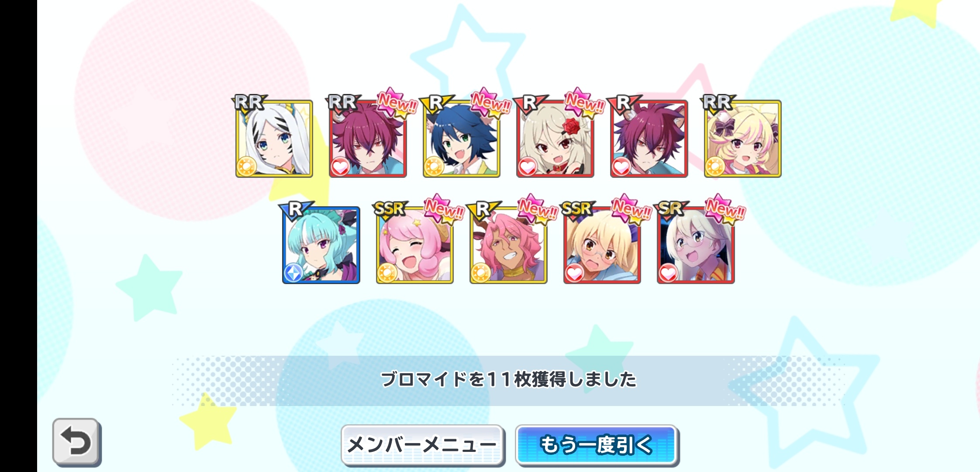980x472 pixels.
Task: Tap the sun attribute icon on tiger-striped card
Action: [246, 166]
